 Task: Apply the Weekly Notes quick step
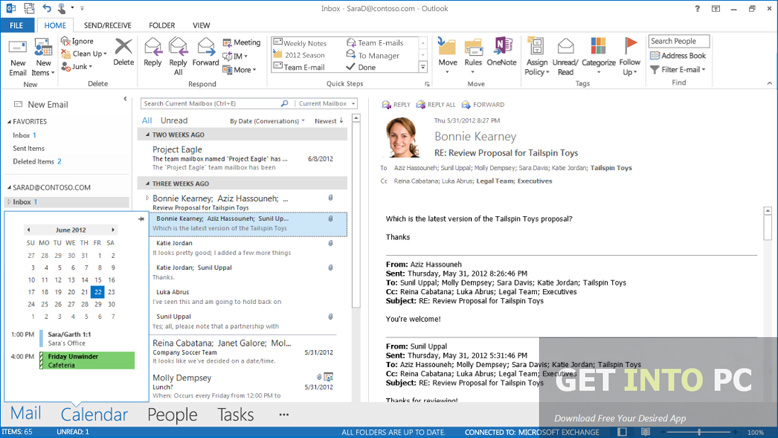(x=300, y=43)
